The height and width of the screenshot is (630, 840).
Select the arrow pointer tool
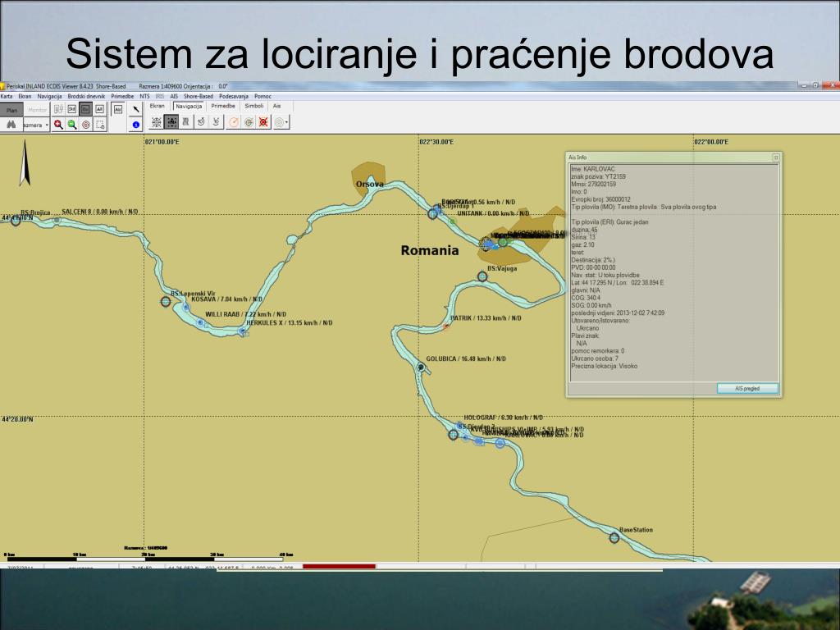[136, 109]
